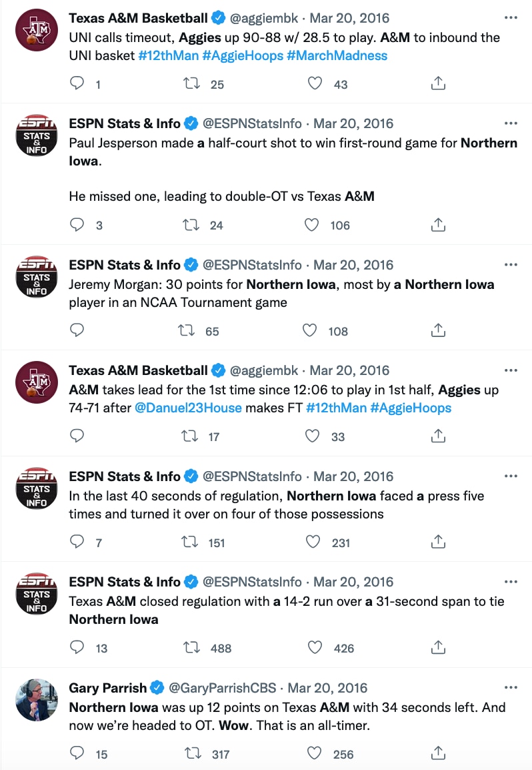The width and height of the screenshot is (532, 770).
Task: Open the #MarchMadness hashtag
Action: click(x=337, y=55)
